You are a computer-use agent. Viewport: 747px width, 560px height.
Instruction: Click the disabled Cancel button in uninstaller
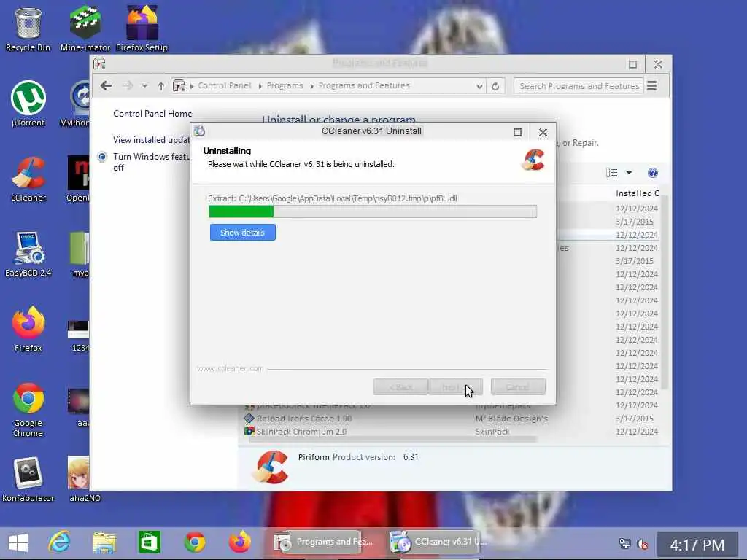(518, 387)
